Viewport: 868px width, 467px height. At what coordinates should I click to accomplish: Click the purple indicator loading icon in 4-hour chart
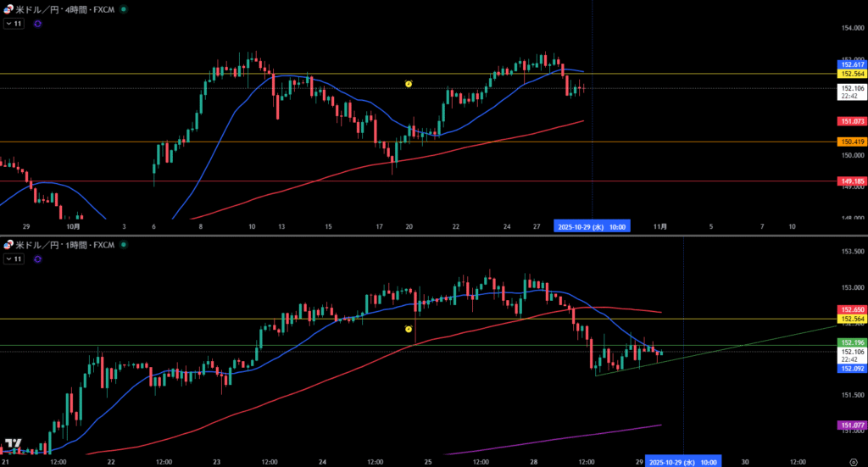coord(37,24)
